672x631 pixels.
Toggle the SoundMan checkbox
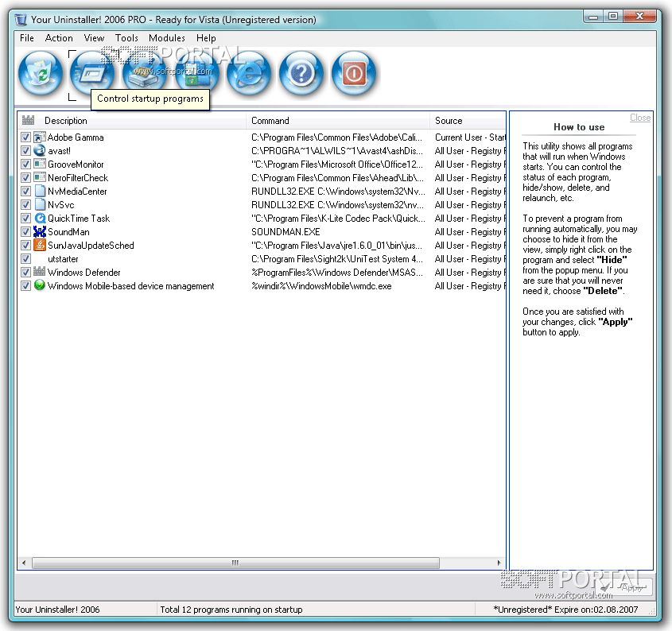tap(25, 232)
